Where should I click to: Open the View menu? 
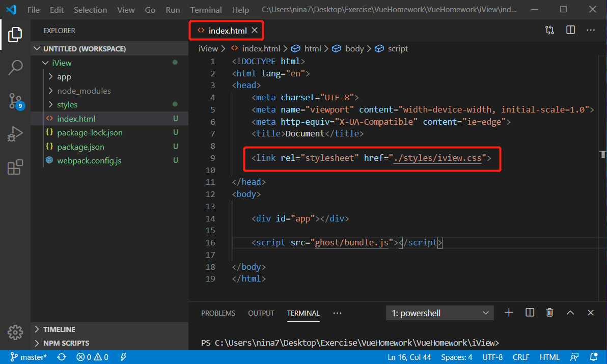126,10
